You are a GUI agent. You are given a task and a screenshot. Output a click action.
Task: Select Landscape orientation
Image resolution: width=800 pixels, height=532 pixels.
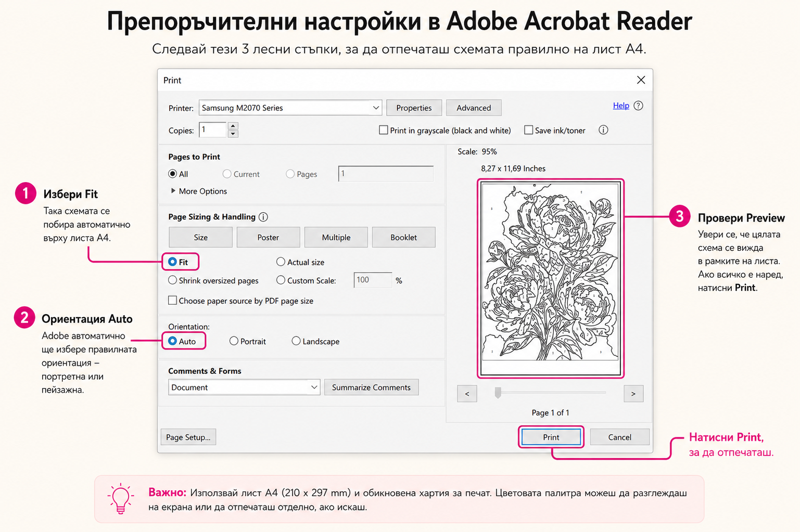point(296,341)
